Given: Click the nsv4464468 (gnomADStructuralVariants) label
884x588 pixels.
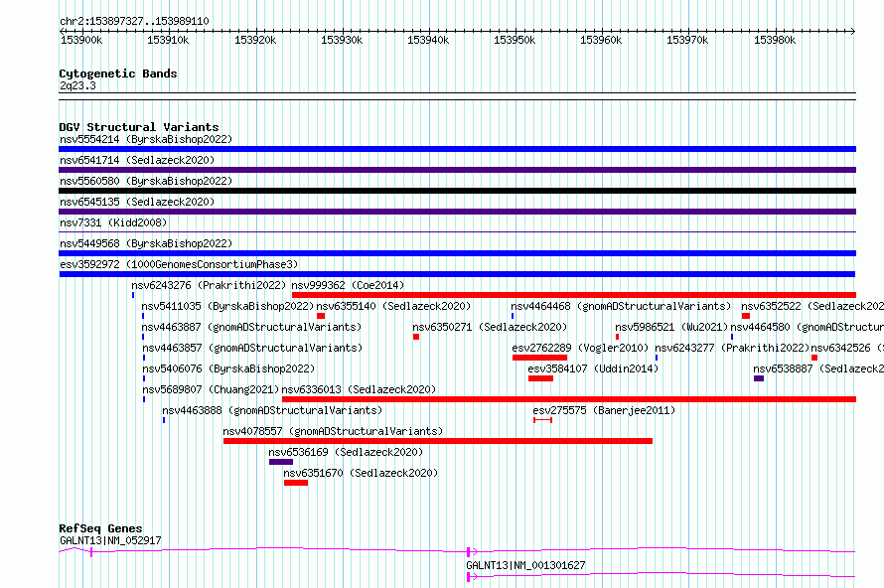Looking at the screenshot, I should [621, 306].
